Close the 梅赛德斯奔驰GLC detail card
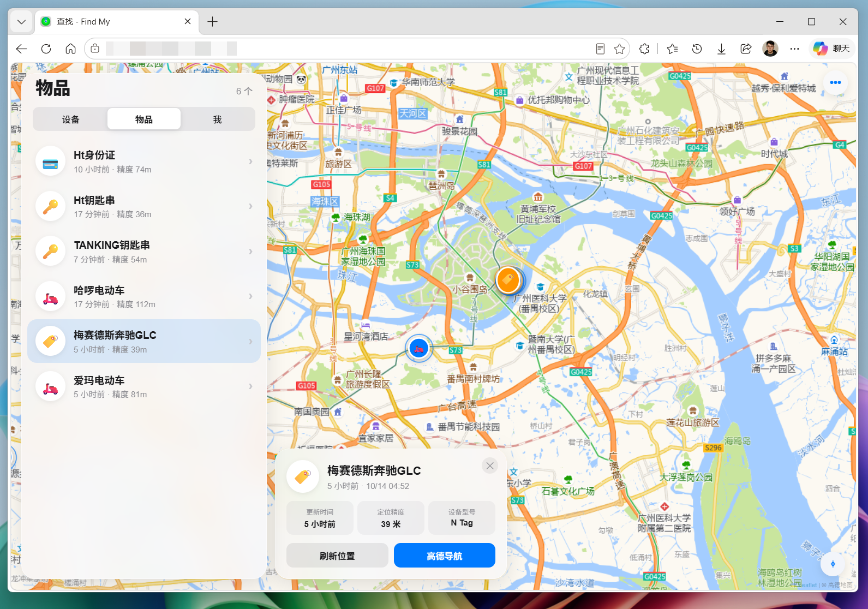The image size is (868, 609). pos(490,465)
